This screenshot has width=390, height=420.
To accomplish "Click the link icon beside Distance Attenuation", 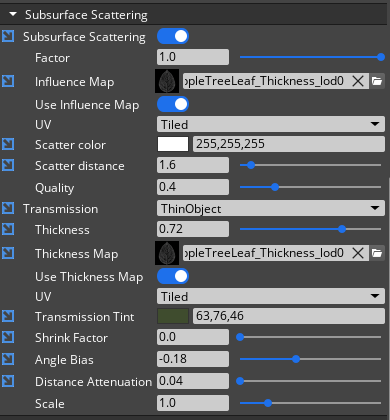I will tap(8, 381).
